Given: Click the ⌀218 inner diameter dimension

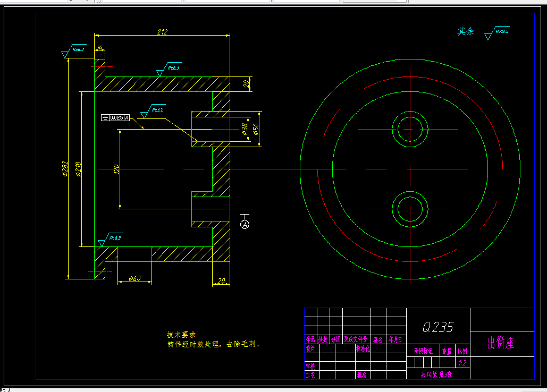Looking at the screenshot, I should [79, 169].
